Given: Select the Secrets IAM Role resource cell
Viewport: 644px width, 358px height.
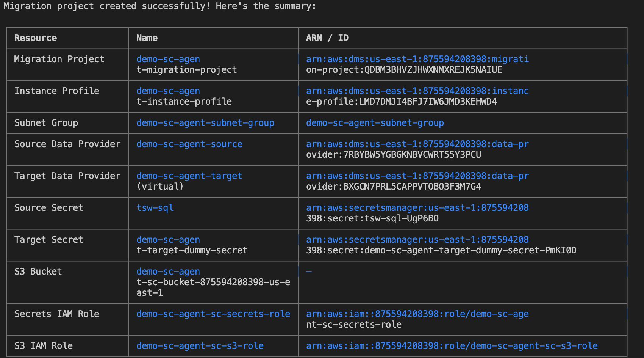Looking at the screenshot, I should [x=57, y=314].
